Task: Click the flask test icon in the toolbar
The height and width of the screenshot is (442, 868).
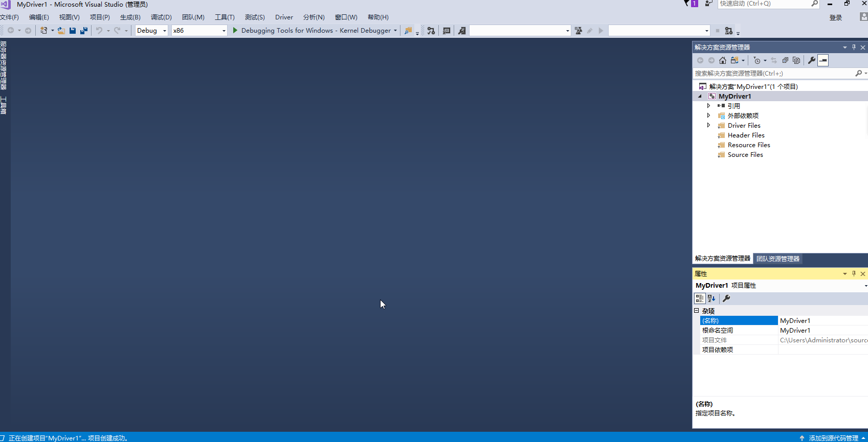Action: coord(578,31)
